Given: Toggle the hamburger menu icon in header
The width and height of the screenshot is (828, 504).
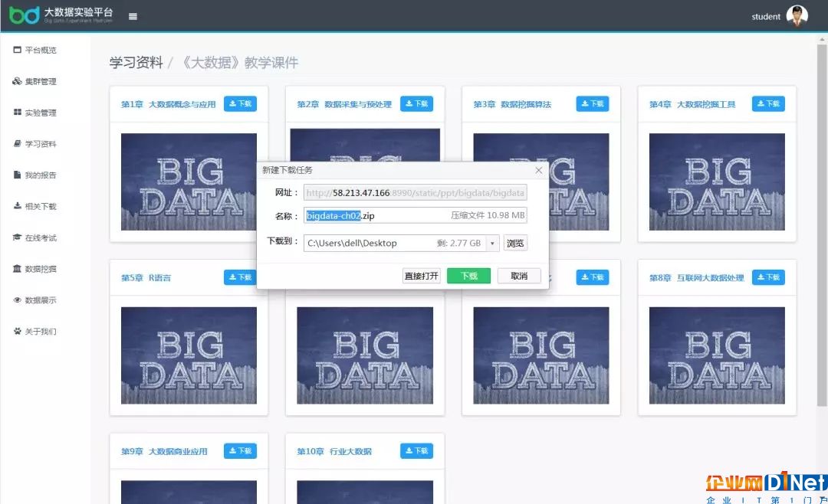Looking at the screenshot, I should click(133, 16).
